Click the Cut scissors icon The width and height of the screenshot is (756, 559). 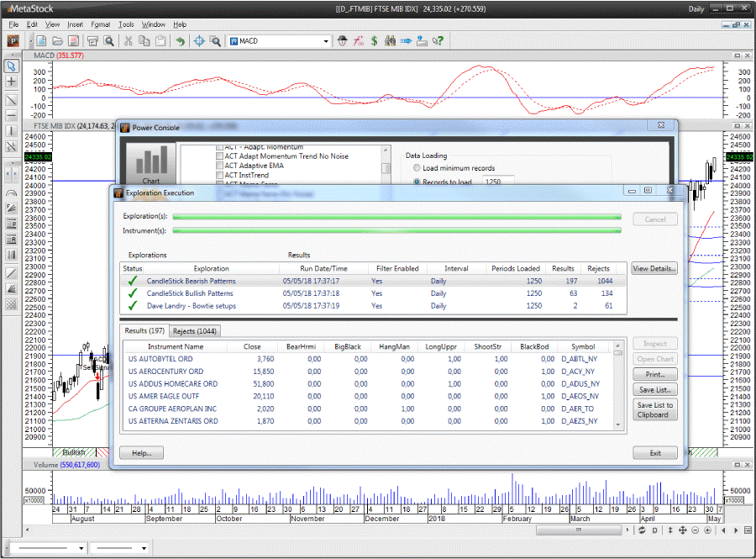coord(129,41)
